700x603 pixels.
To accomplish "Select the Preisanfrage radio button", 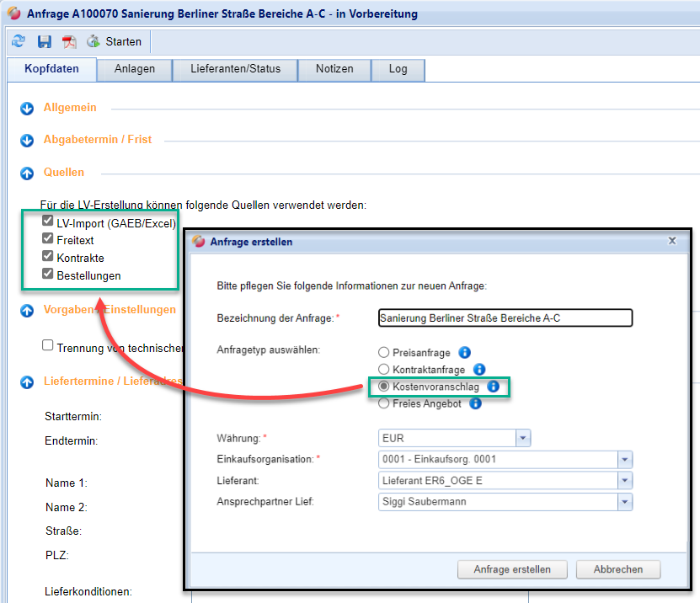I will pyautogui.click(x=384, y=353).
